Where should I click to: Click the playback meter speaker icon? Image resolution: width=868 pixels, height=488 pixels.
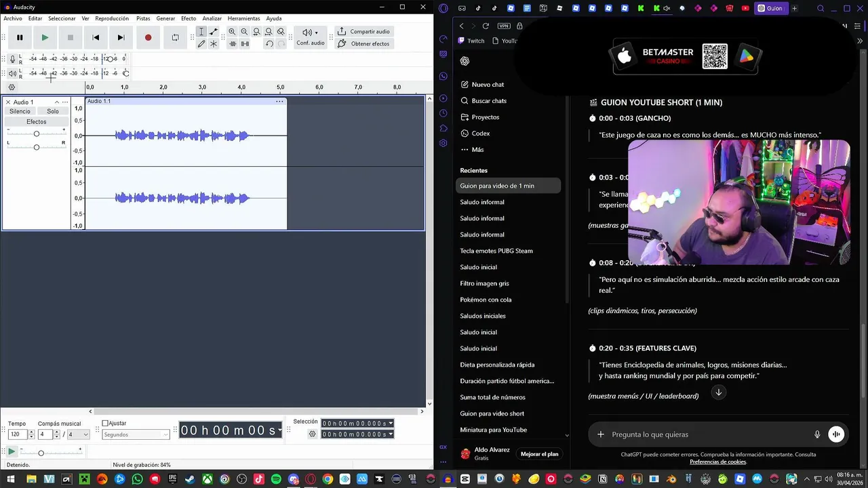pyautogui.click(x=12, y=73)
